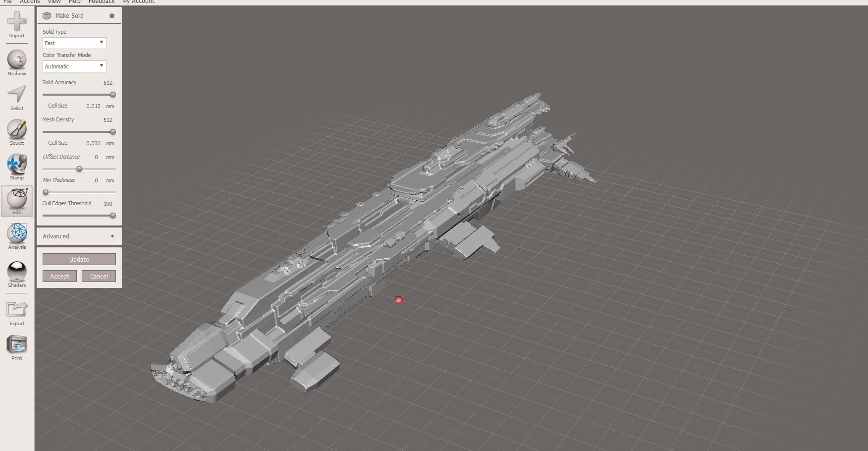
Task: Open the Solid Type dropdown
Action: [x=74, y=43]
